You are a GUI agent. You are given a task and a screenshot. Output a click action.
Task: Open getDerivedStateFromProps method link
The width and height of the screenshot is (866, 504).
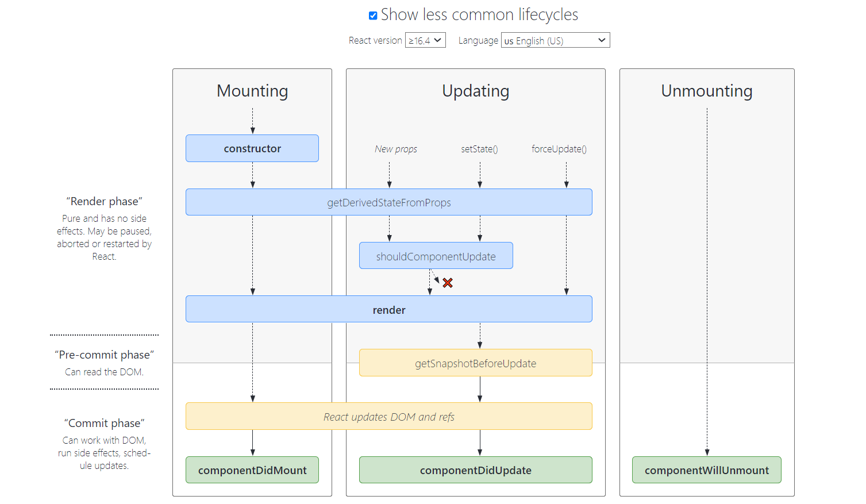pos(389,202)
